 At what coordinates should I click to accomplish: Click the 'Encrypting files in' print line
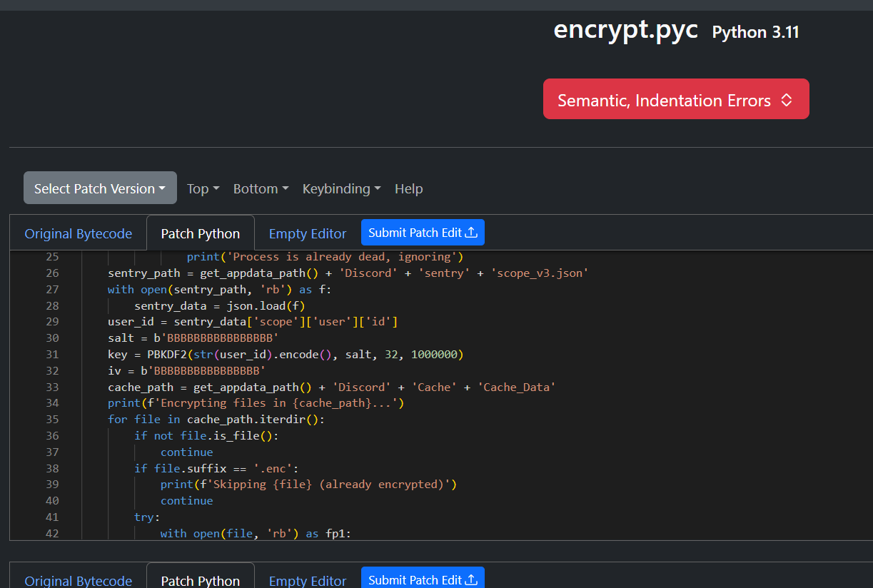tap(256, 403)
